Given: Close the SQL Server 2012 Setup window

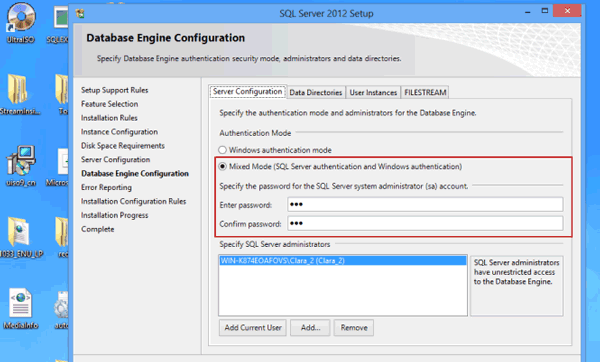Looking at the screenshot, I should click(x=567, y=11).
